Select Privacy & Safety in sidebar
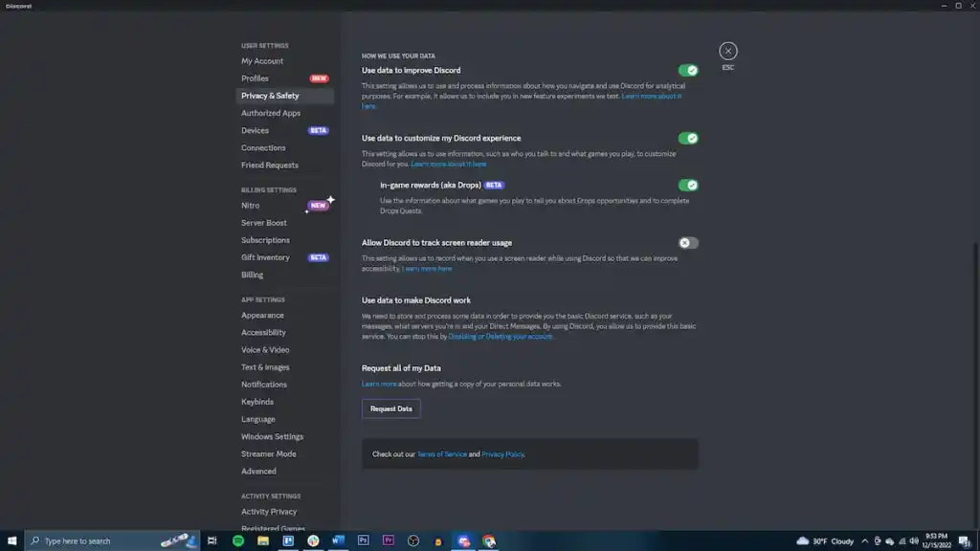The width and height of the screenshot is (980, 551). [285, 96]
